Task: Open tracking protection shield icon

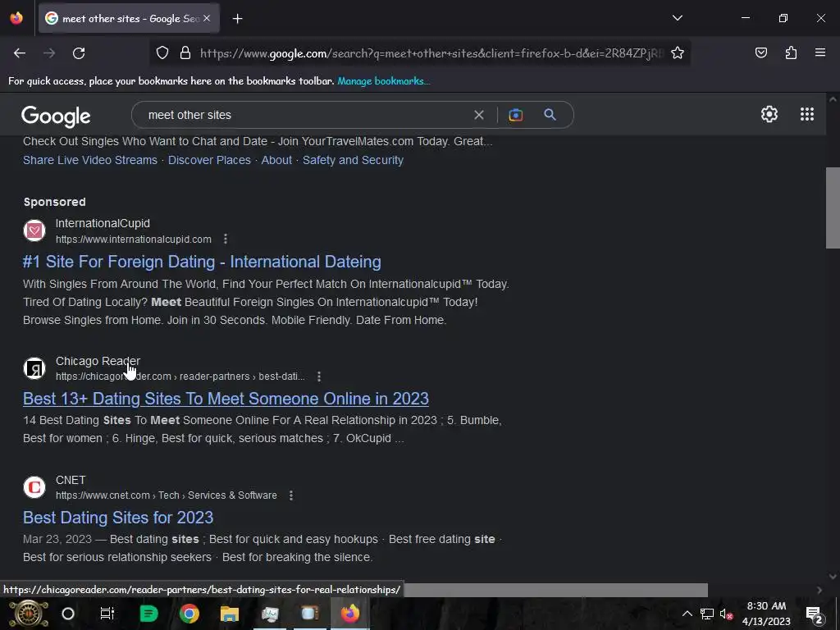Action: [x=162, y=53]
